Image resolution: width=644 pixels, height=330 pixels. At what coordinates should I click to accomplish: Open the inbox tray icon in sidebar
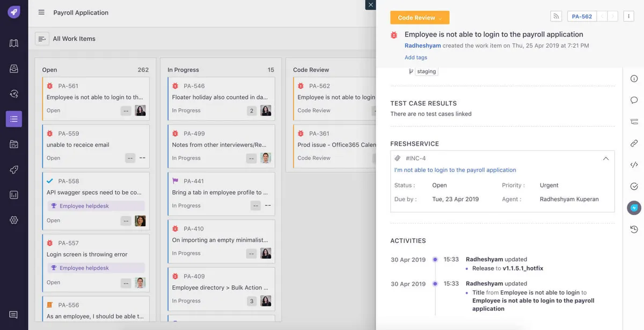[x=14, y=69]
